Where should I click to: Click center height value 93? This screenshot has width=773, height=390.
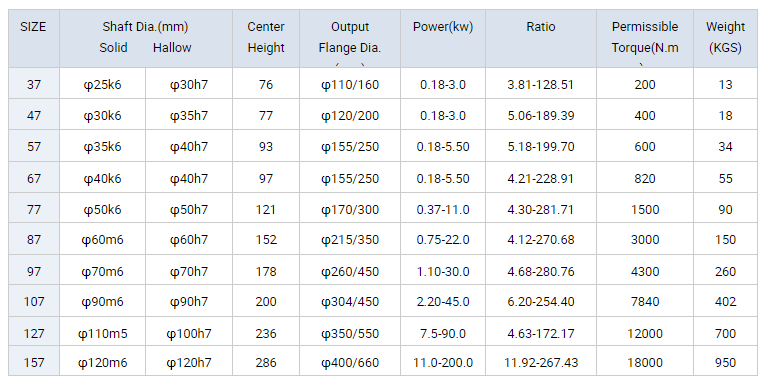pos(266,146)
